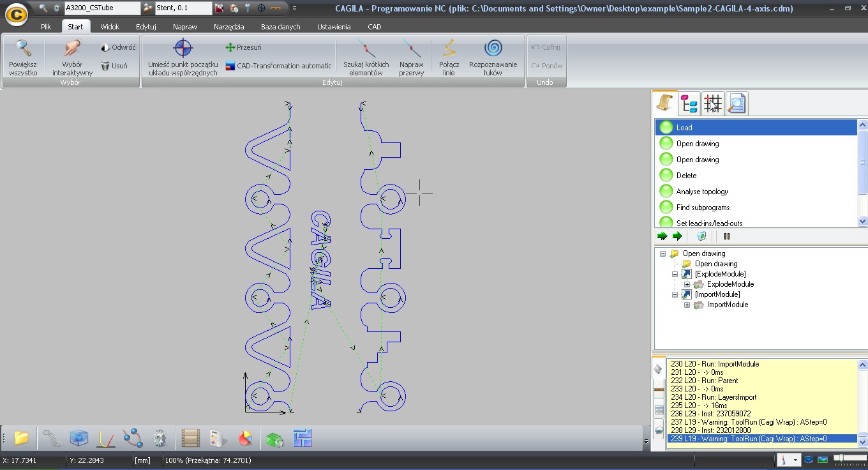868x470 pixels.
Task: Click the red icon after the Stent field
Action: coord(220,8)
